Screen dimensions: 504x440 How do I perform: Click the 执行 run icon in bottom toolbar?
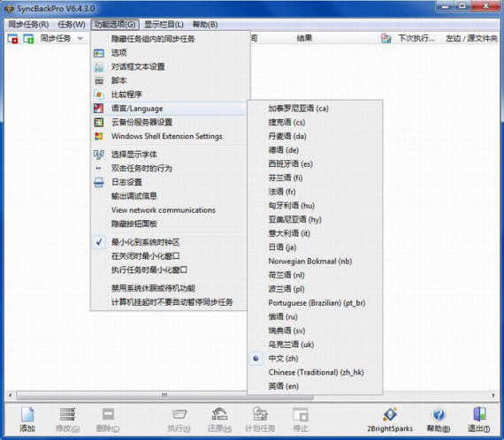tap(179, 414)
